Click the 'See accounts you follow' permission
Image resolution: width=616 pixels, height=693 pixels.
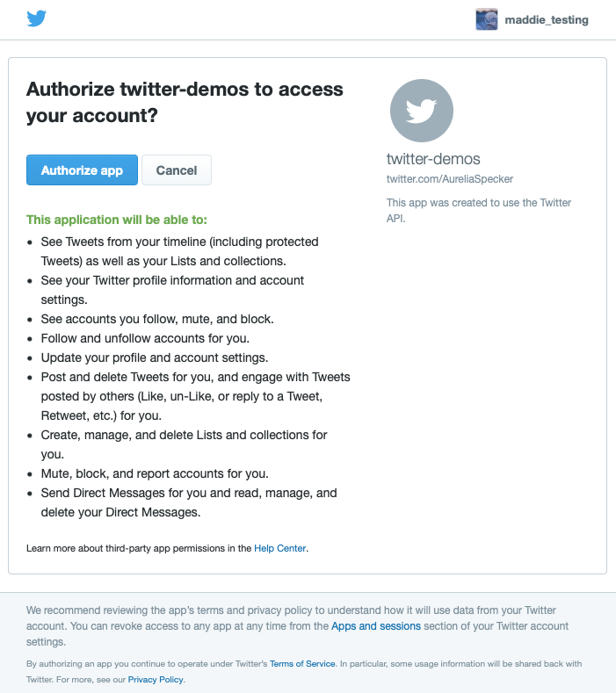[x=157, y=319]
